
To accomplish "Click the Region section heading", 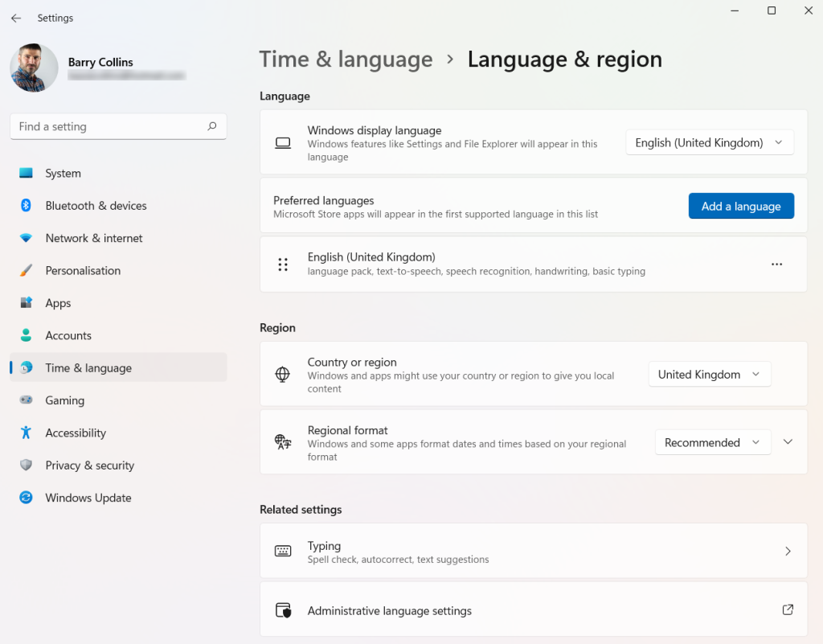I will [x=277, y=327].
